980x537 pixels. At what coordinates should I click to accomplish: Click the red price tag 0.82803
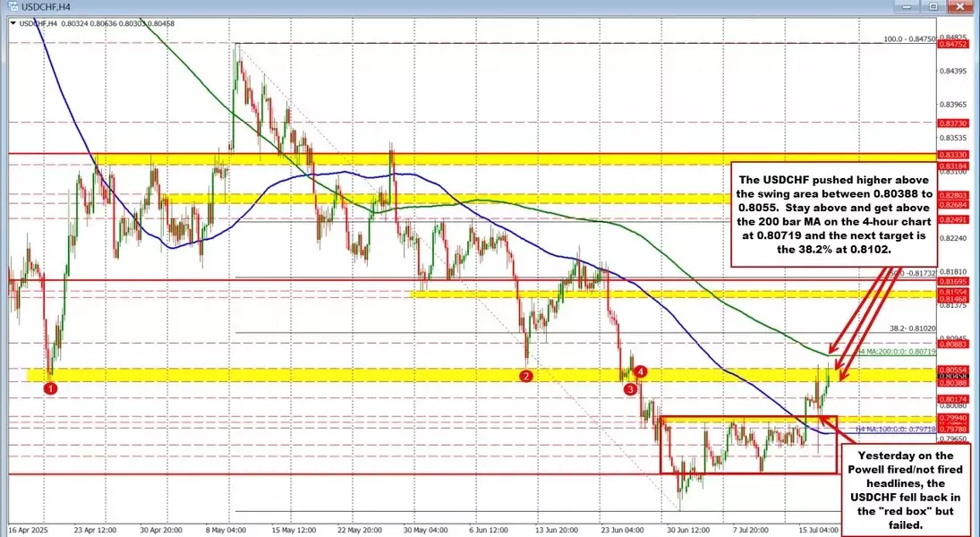point(952,196)
